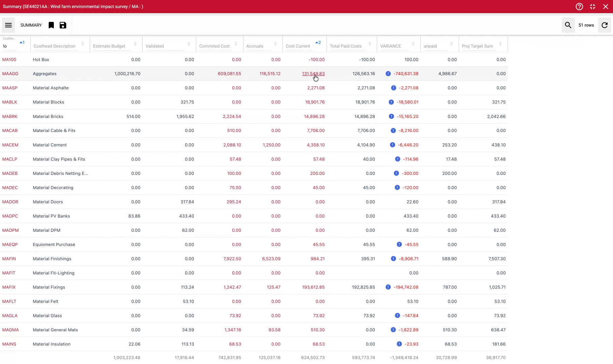Select the Proj Target Sum column header
This screenshot has height=364, width=613.
[x=477, y=46]
